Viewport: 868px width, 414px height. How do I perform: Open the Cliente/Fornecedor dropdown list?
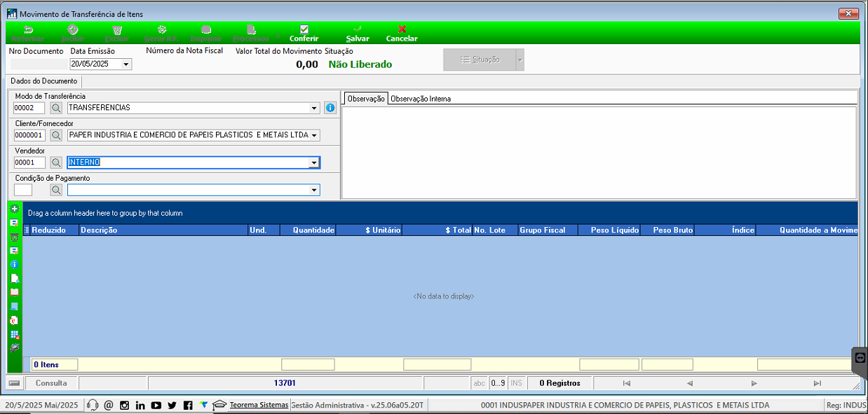(x=315, y=135)
